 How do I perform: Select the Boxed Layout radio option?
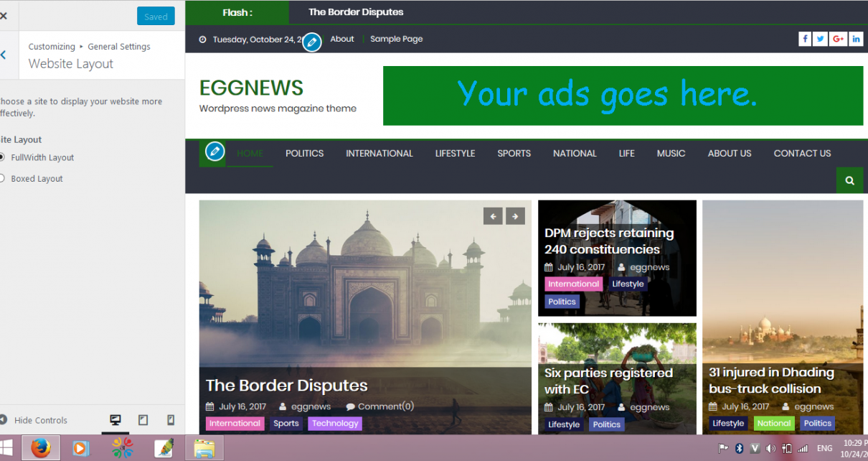(1, 178)
